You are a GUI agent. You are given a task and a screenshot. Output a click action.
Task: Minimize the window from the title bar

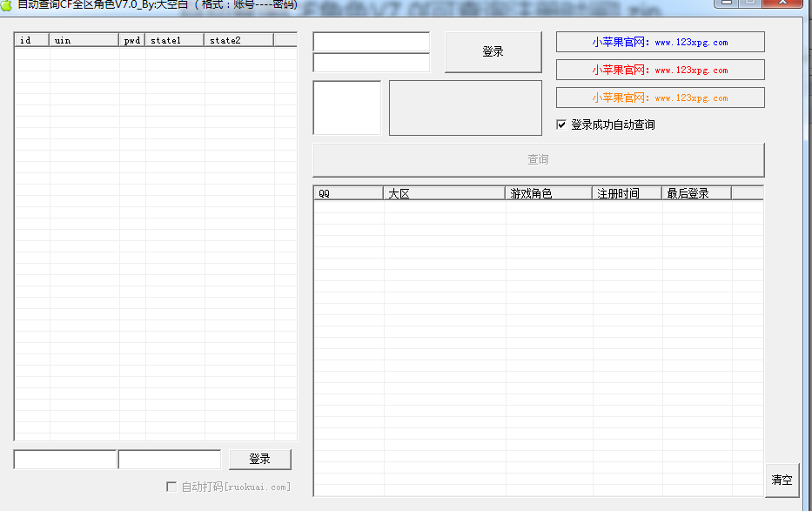tap(726, 3)
